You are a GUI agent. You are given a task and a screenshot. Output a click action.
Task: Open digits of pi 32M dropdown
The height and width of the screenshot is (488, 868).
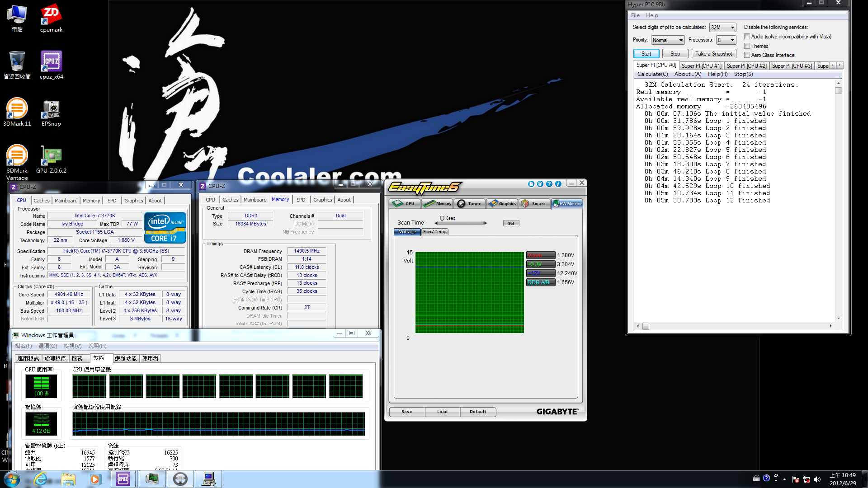[x=722, y=28]
